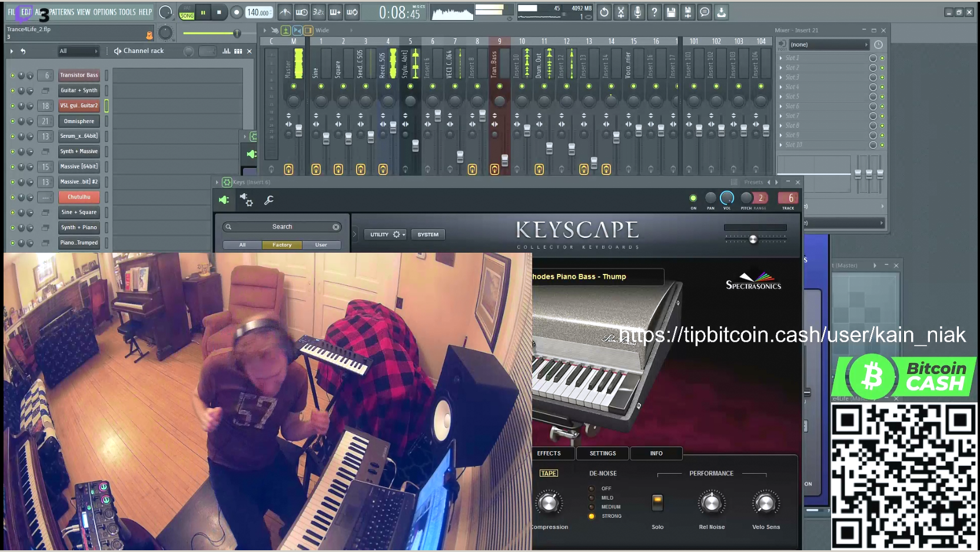Open the graph editor in Channel rack
Viewport: 980px width, 552px height.
click(227, 51)
